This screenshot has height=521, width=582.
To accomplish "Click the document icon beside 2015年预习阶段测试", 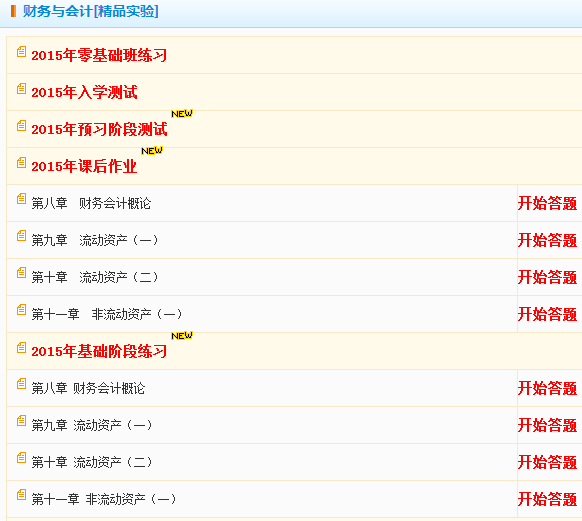I will (22, 126).
